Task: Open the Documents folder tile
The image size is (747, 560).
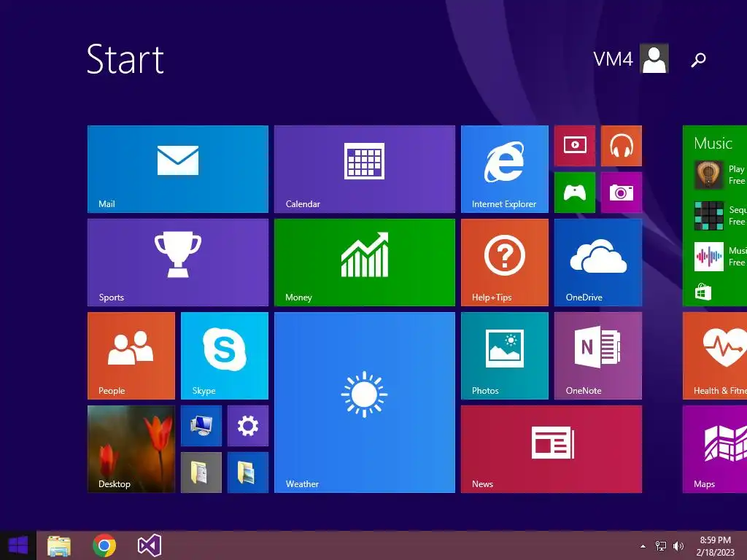Action: 201,472
